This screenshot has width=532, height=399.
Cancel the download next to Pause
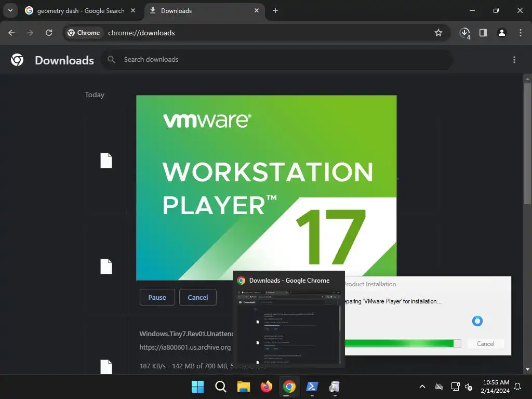point(198,297)
